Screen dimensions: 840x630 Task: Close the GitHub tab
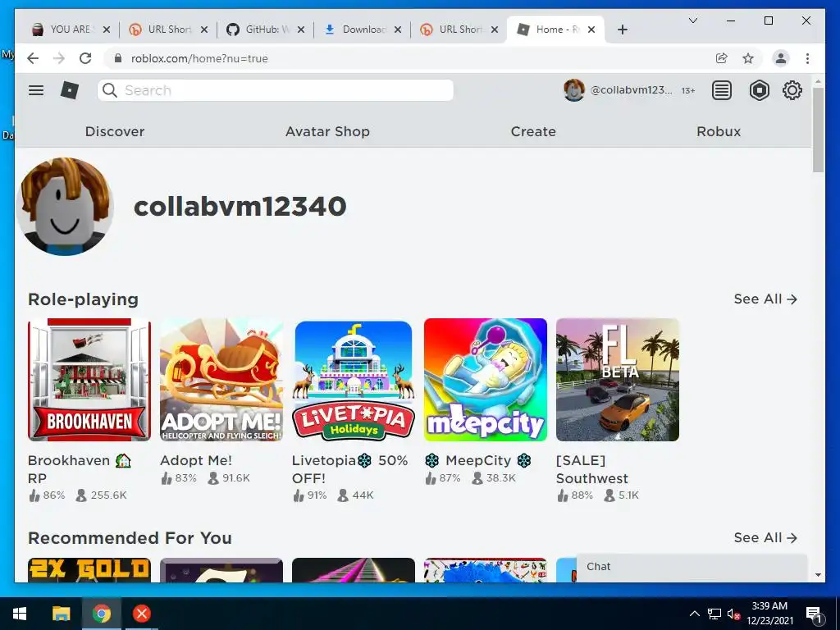click(x=301, y=30)
